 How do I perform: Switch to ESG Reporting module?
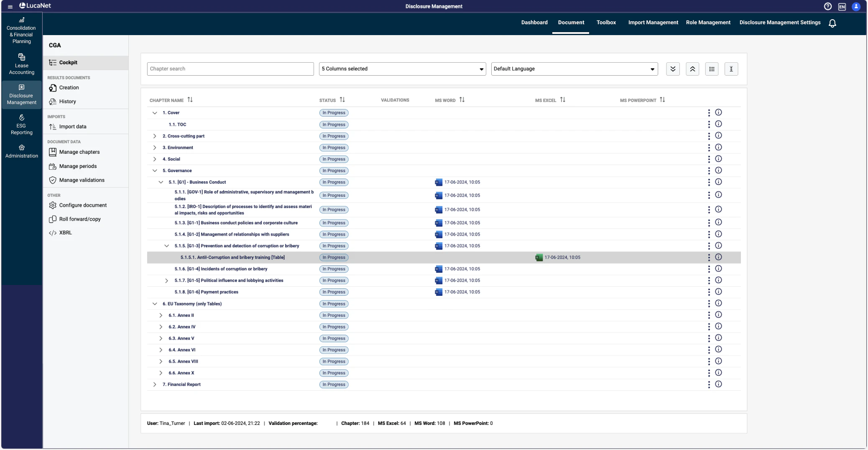(x=21, y=125)
